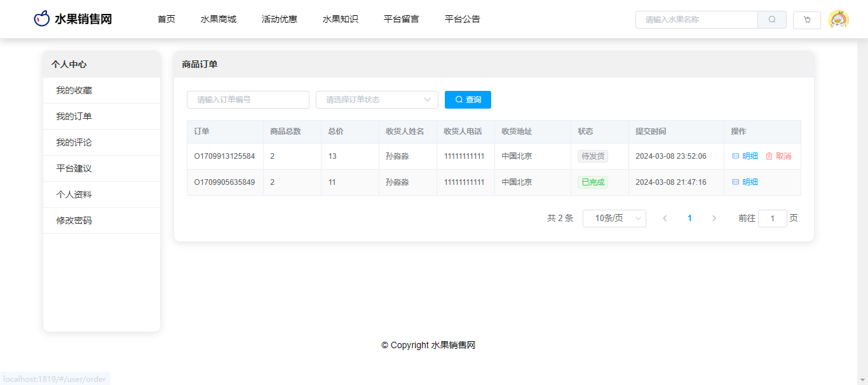Viewport: 868px width, 385px height.
Task: Focus the 请输入订单编号 input field
Action: tap(248, 100)
